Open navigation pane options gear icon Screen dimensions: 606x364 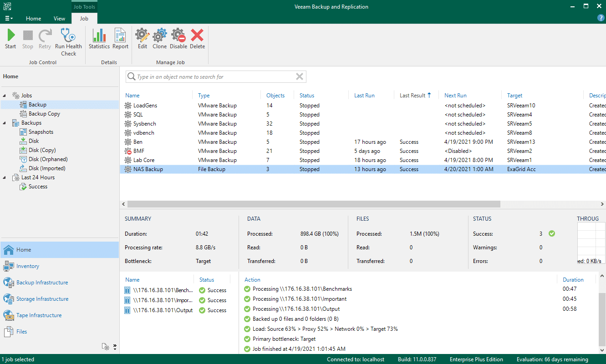pos(106,347)
